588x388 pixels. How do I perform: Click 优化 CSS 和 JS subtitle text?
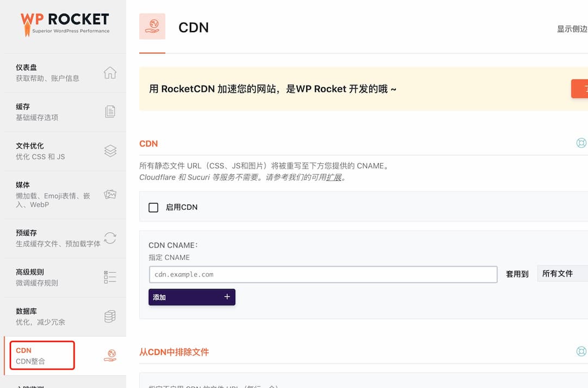[40, 157]
